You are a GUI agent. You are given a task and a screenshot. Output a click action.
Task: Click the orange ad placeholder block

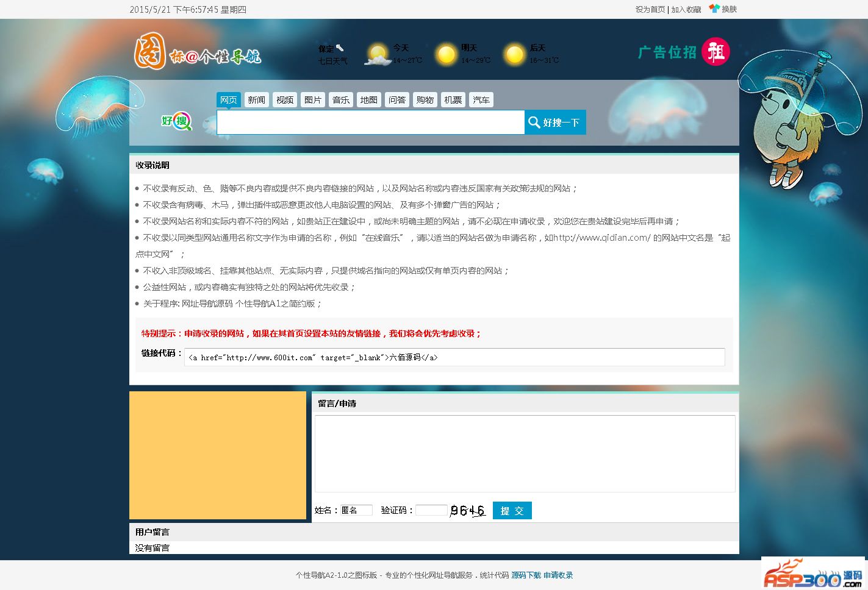coord(218,455)
